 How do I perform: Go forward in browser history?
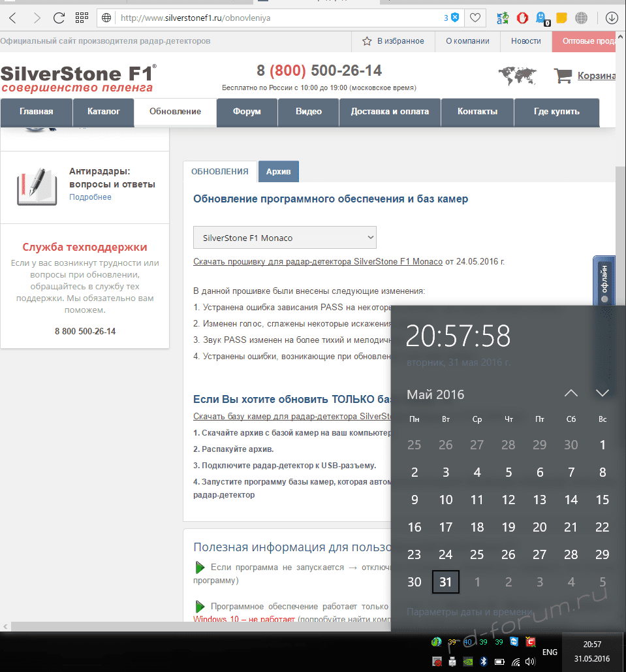coord(37,18)
